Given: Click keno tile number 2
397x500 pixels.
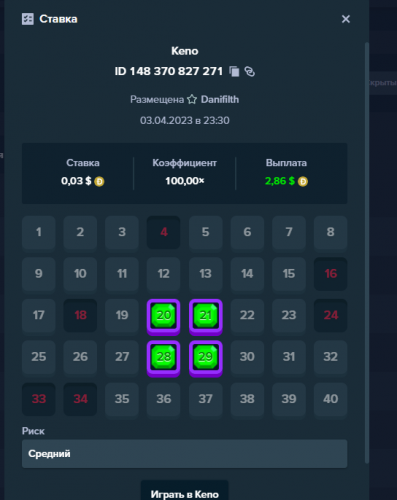Looking at the screenshot, I should (80, 232).
